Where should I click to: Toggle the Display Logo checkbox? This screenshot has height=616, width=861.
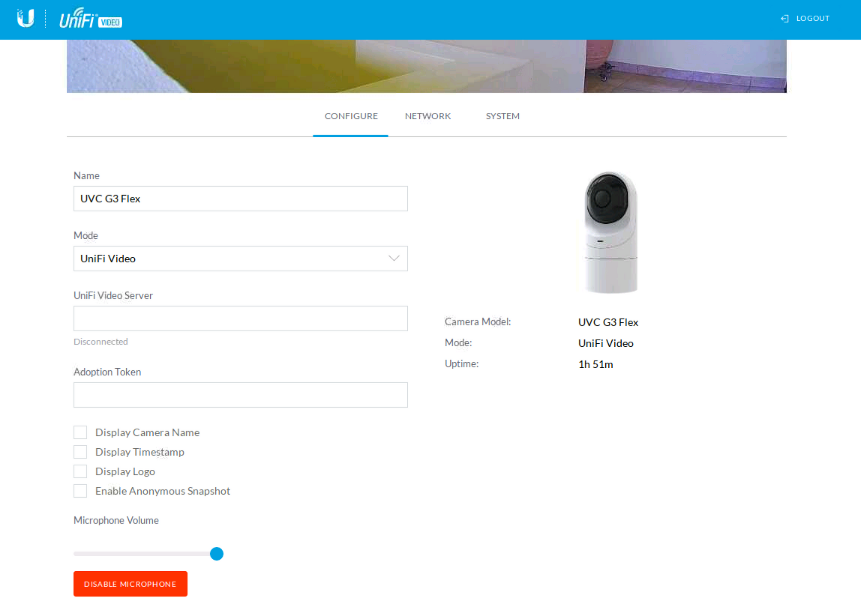80,471
